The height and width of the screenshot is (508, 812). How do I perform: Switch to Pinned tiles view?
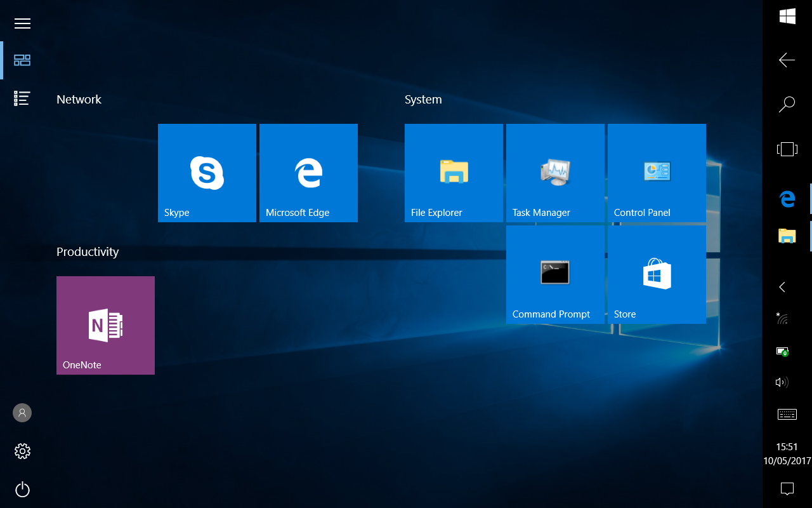(x=22, y=60)
